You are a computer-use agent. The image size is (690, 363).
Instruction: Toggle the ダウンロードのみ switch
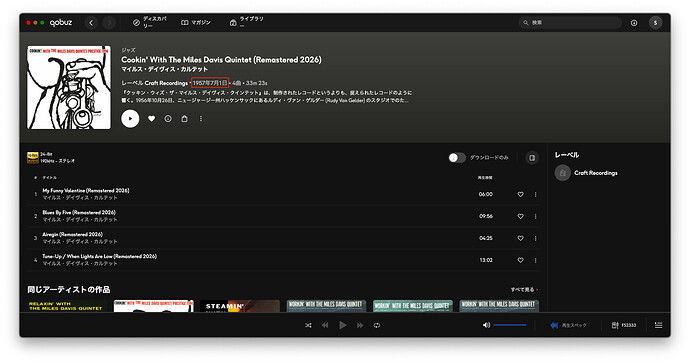click(457, 158)
